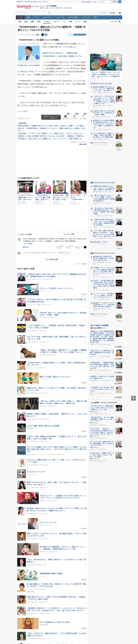Viewport: 138px width, 644px height.
Task: Click the scroll-to-top arrow button
Action: (x=133, y=398)
